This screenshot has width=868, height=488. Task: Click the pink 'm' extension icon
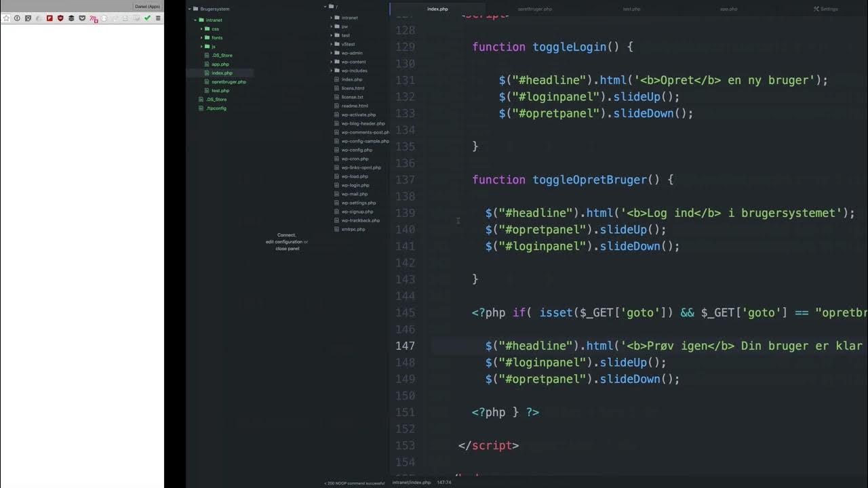click(x=94, y=19)
